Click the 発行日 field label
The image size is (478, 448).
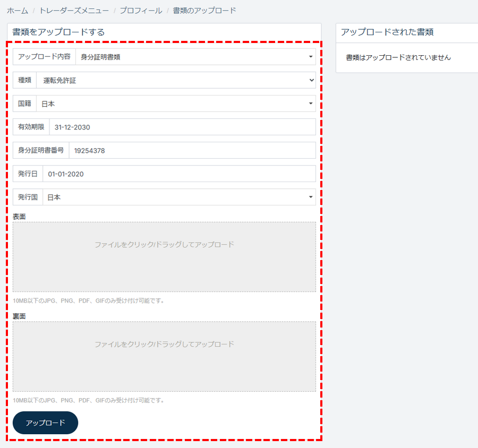tap(28, 174)
